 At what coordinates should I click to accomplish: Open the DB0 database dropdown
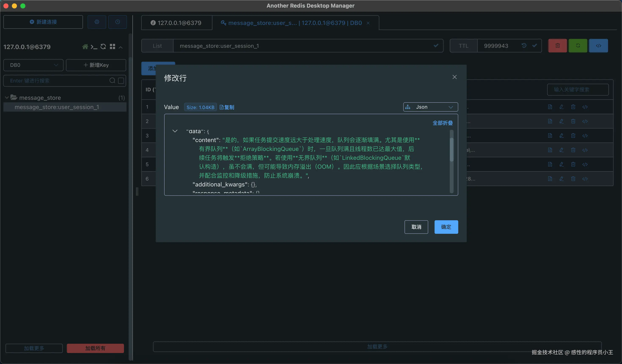click(x=33, y=65)
